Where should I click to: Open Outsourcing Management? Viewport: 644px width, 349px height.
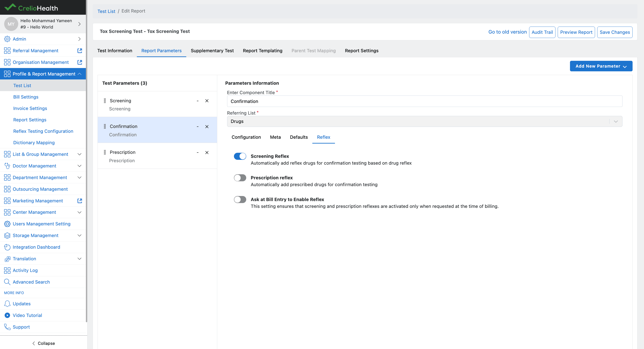(40, 189)
